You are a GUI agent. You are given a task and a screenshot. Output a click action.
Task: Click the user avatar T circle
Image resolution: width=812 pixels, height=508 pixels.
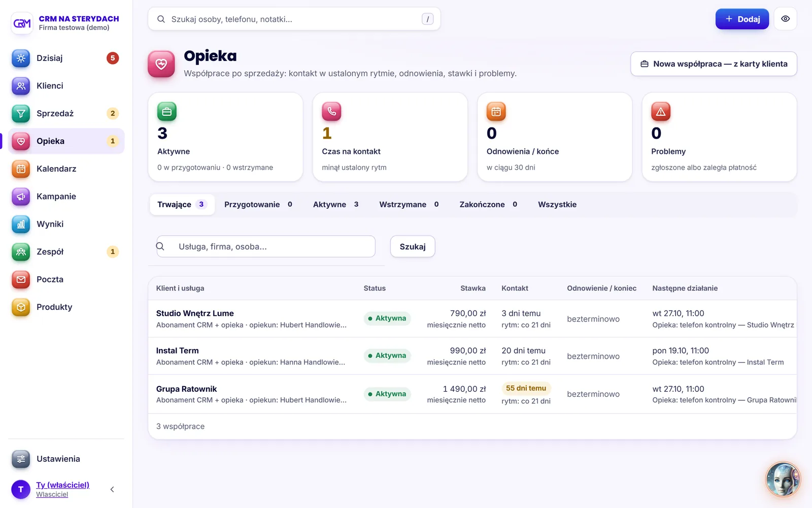click(x=21, y=489)
